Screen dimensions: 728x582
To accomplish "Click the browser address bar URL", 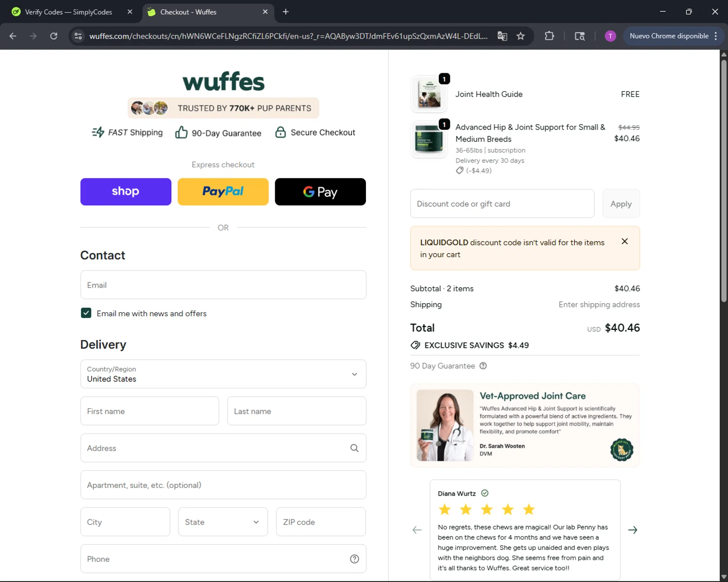I will 288,36.
